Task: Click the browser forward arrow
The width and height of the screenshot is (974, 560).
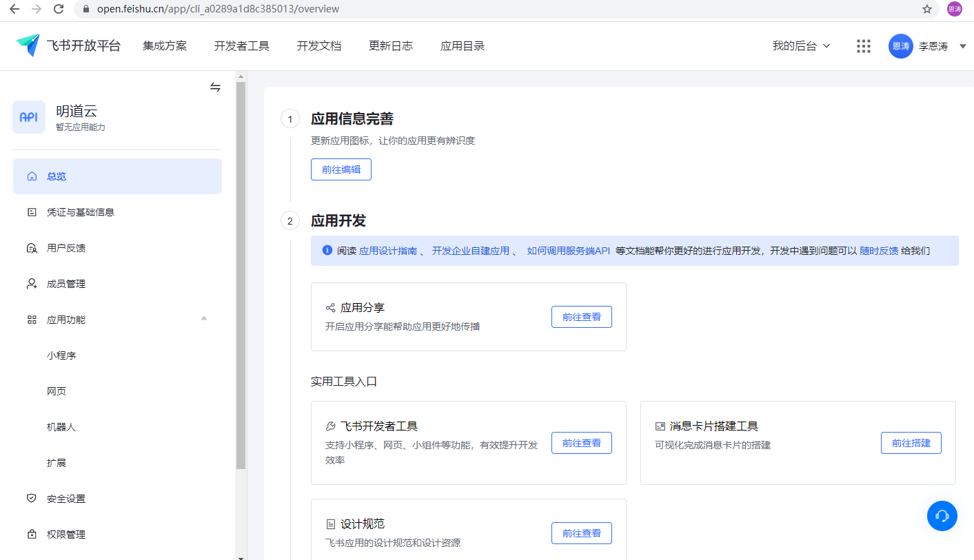Action: pyautogui.click(x=37, y=9)
